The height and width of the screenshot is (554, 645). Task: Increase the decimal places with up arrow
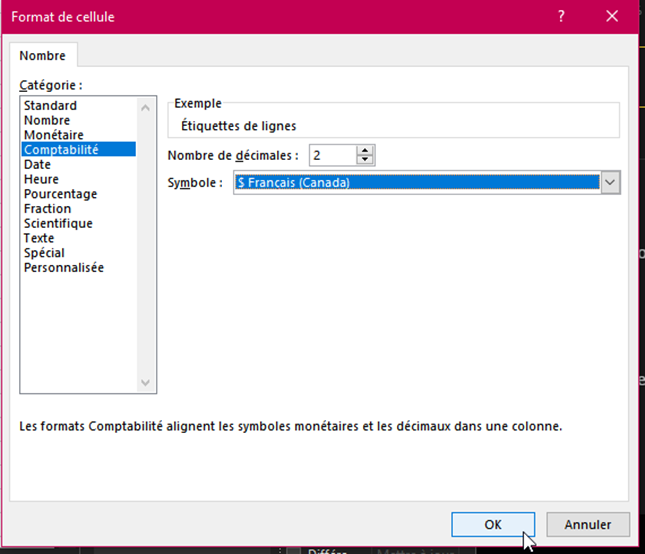point(365,150)
